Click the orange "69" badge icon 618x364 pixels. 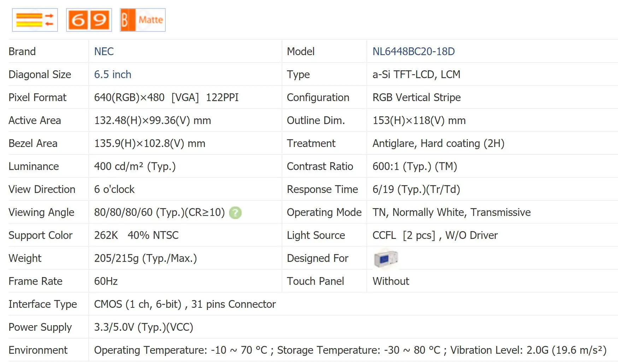[89, 20]
